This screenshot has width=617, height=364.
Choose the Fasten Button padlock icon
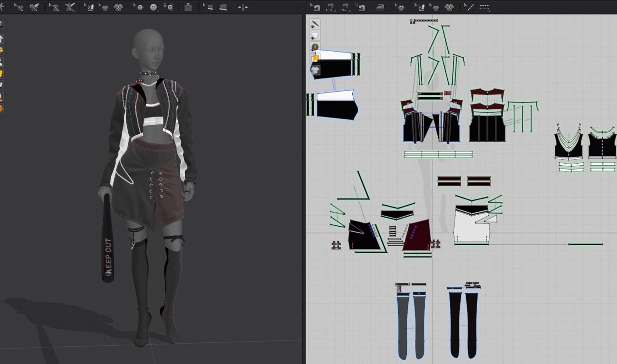(x=168, y=7)
